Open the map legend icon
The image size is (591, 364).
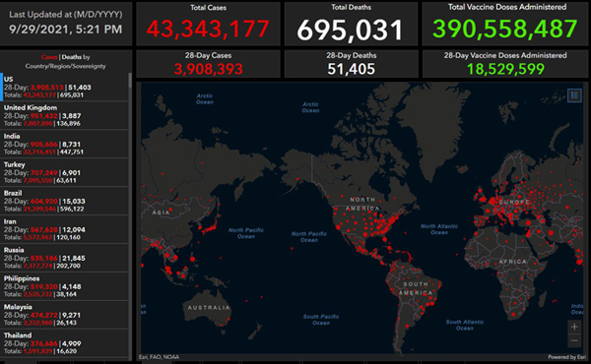tap(574, 95)
